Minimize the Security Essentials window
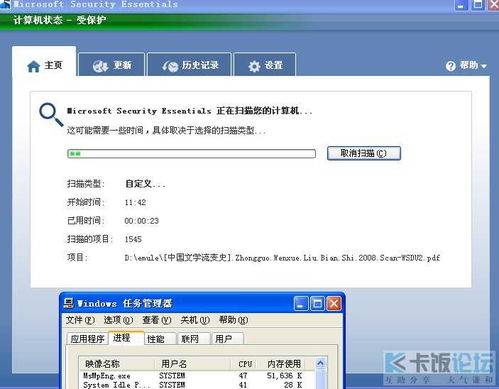The image size is (499, 389). (461, 5)
